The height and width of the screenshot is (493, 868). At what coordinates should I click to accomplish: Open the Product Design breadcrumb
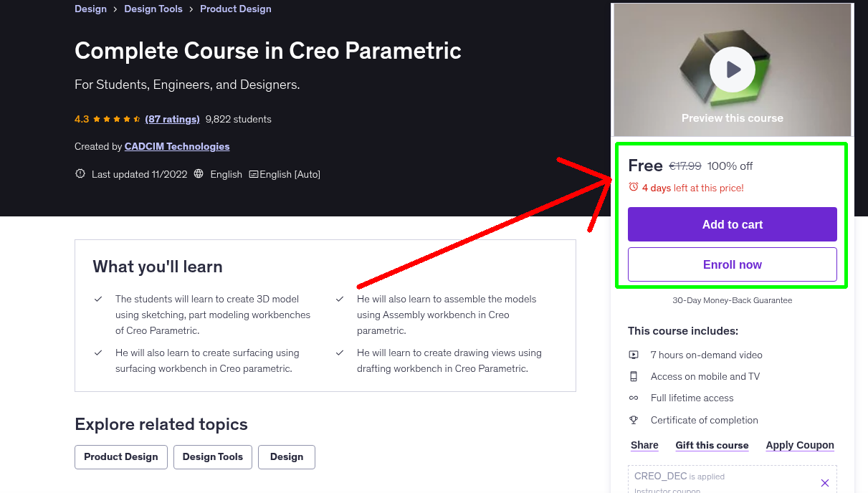pyautogui.click(x=235, y=9)
